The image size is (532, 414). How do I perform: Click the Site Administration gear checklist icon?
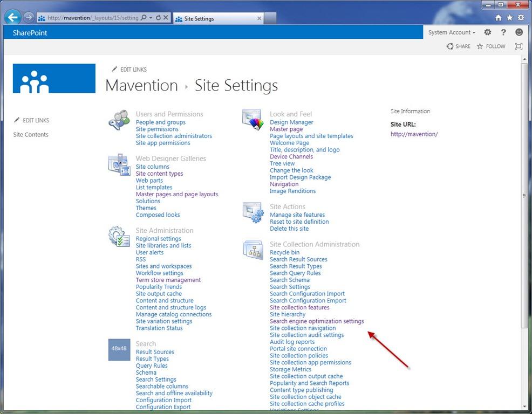click(x=119, y=236)
